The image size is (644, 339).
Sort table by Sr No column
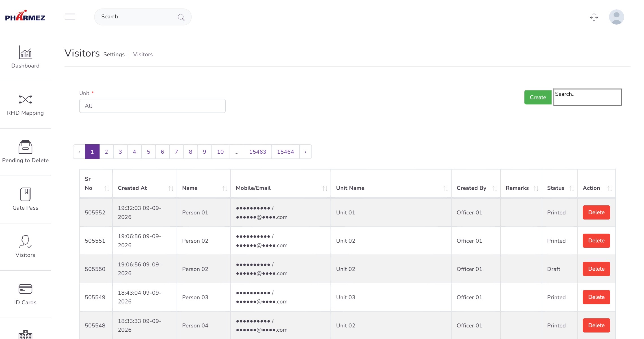[107, 188]
